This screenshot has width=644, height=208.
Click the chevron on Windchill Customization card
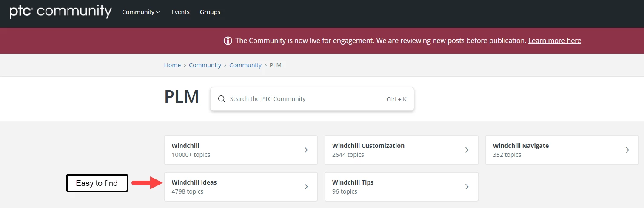click(x=467, y=150)
